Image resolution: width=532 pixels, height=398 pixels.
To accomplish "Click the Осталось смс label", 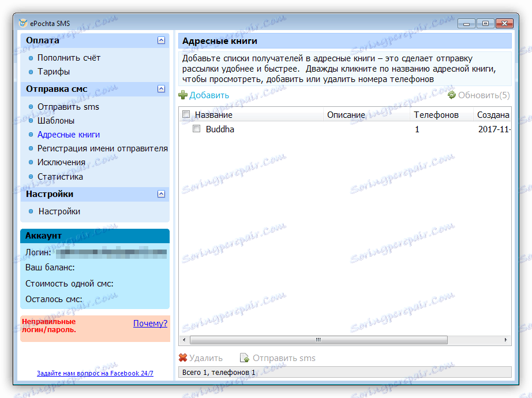I will click(x=54, y=299).
